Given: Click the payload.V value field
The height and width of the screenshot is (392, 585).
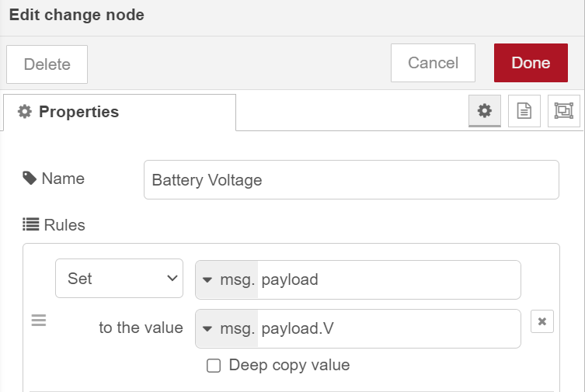Looking at the screenshot, I should tap(387, 328).
